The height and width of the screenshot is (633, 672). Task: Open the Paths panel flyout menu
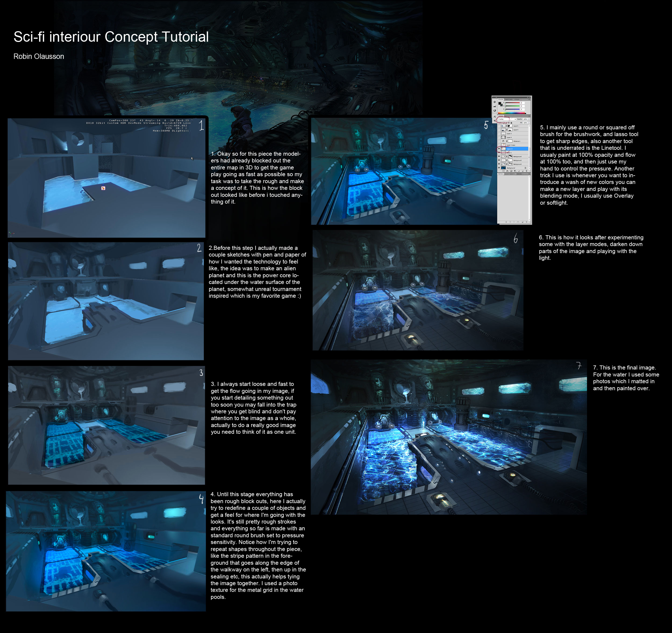(x=529, y=174)
